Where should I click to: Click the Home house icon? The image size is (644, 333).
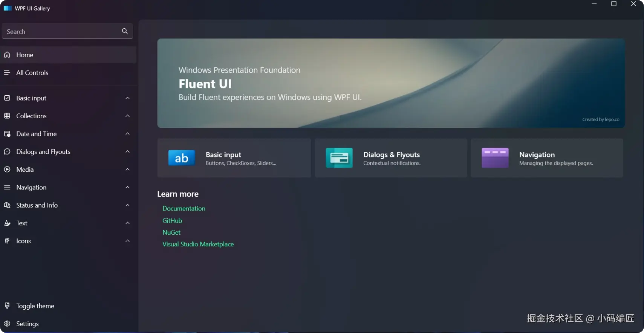point(7,55)
